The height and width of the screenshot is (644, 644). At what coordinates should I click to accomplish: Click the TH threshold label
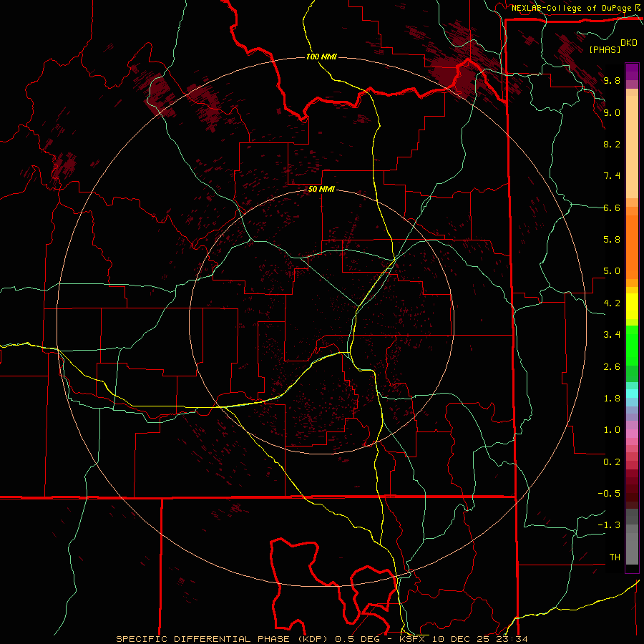615,557
